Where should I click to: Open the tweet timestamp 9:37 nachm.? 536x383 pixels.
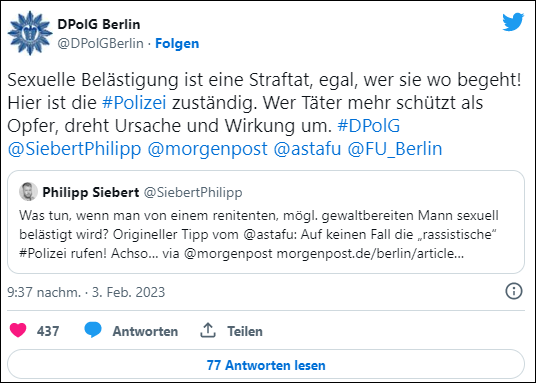coord(44,292)
